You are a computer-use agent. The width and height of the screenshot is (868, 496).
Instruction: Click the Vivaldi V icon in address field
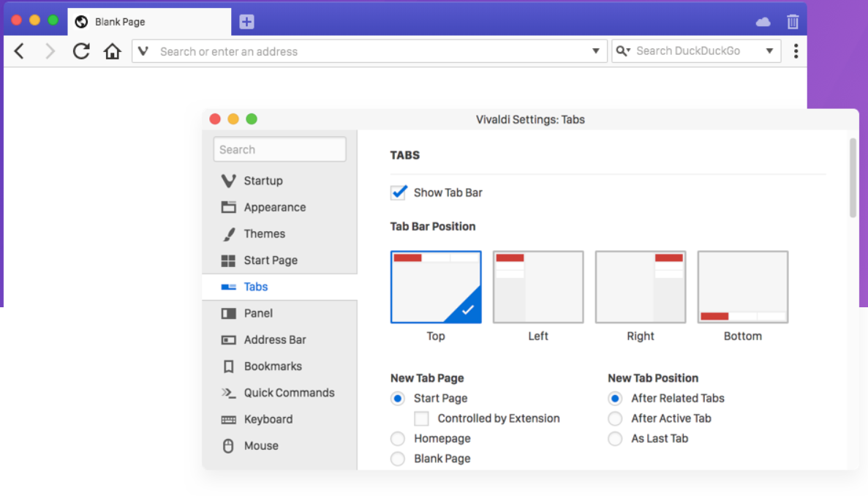point(143,51)
